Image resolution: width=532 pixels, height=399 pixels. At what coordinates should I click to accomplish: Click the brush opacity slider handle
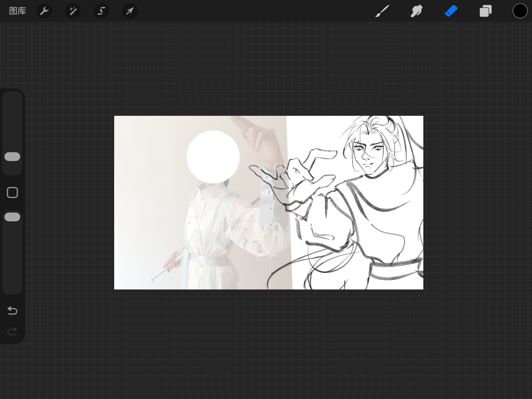(x=12, y=217)
